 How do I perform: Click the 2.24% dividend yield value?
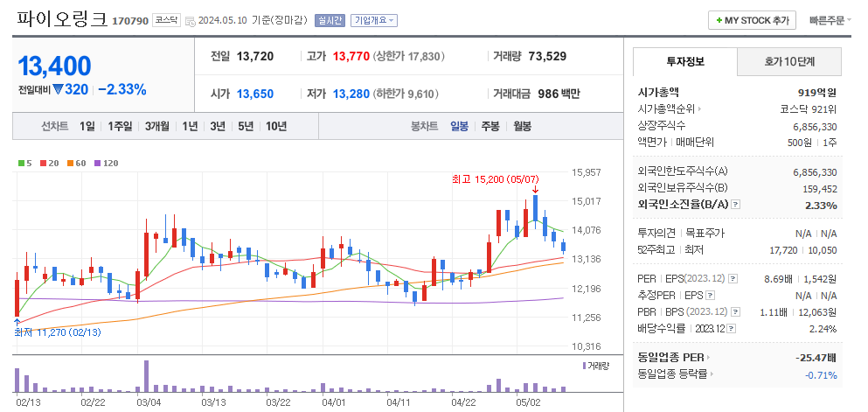pyautogui.click(x=823, y=329)
